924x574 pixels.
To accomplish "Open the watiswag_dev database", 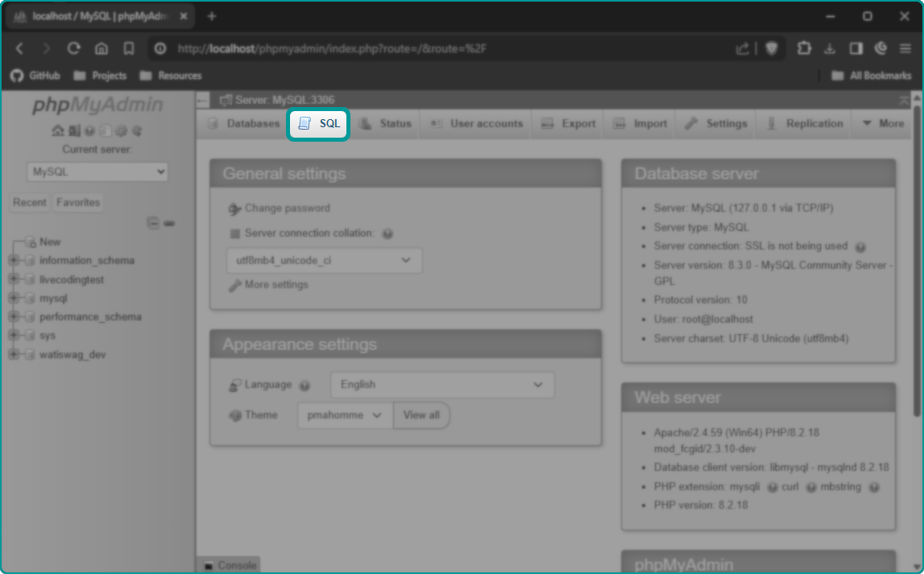I will [73, 354].
